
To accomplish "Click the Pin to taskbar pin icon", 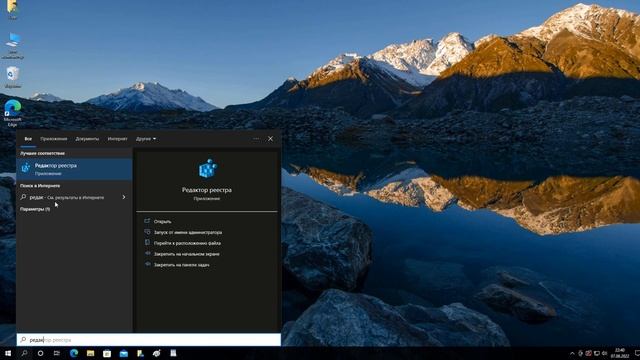I will pos(147,264).
